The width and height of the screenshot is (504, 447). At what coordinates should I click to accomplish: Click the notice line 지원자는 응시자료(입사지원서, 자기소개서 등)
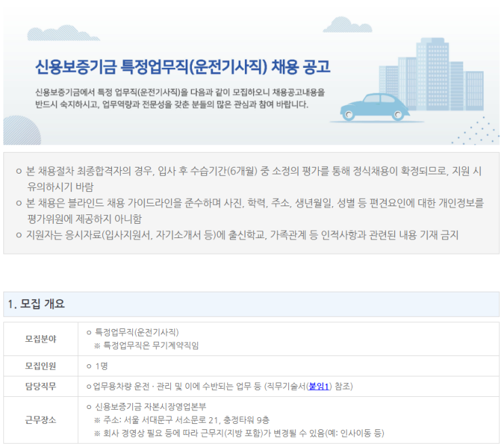[x=242, y=235]
